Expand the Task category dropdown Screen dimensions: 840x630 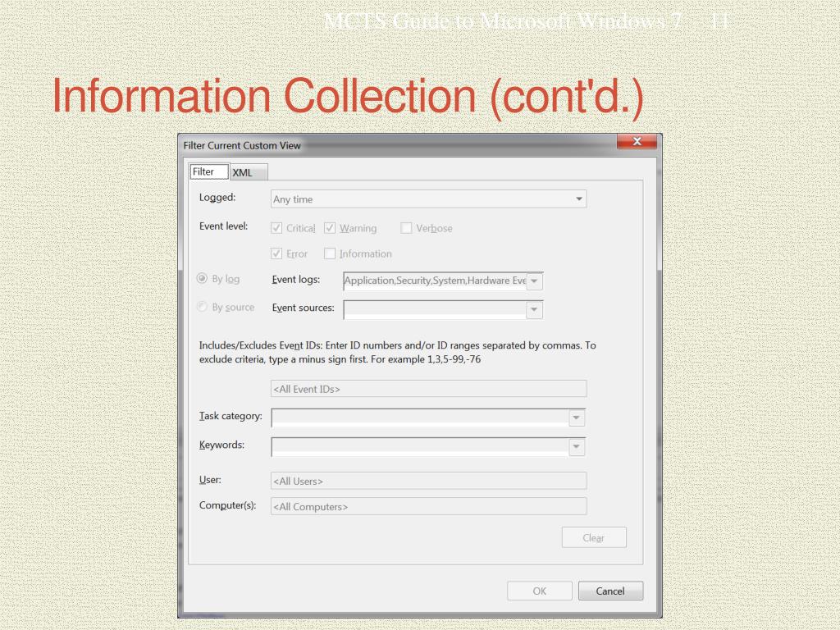pyautogui.click(x=577, y=418)
